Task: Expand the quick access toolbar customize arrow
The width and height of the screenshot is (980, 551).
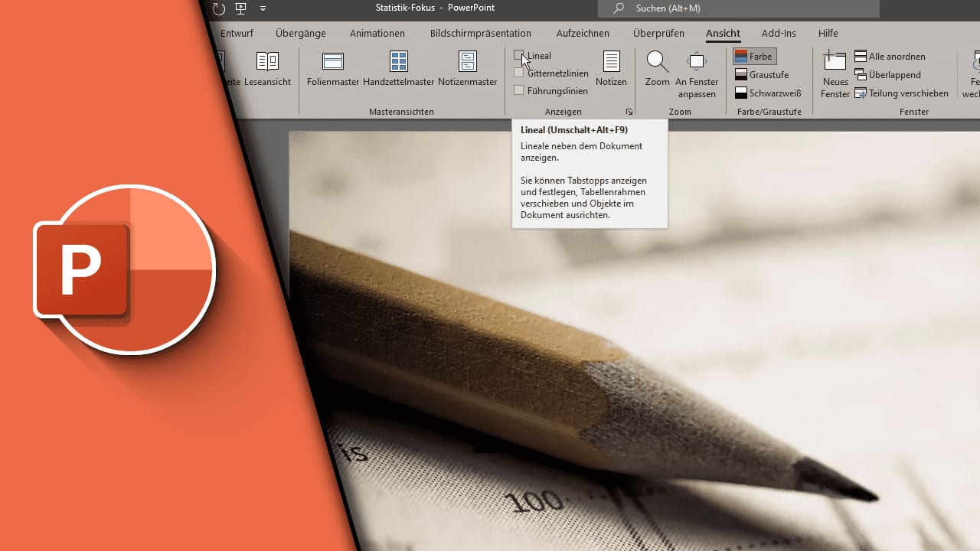Action: pos(263,8)
